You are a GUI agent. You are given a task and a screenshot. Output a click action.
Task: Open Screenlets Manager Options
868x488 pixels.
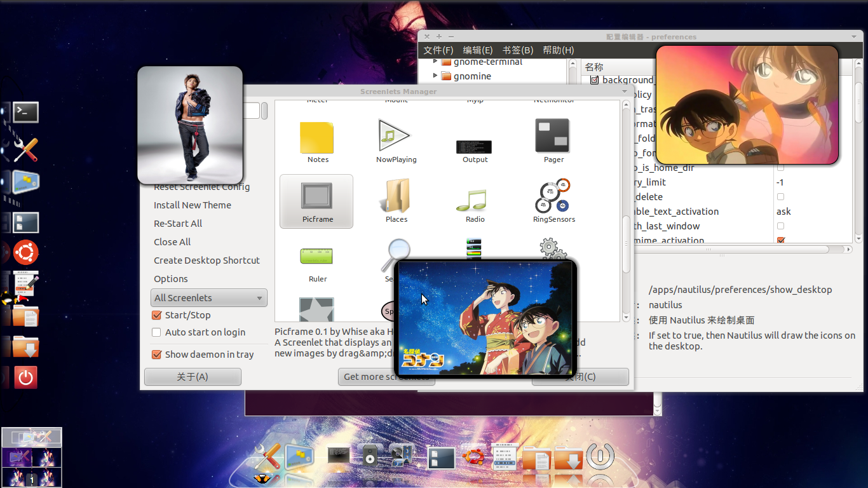point(171,279)
